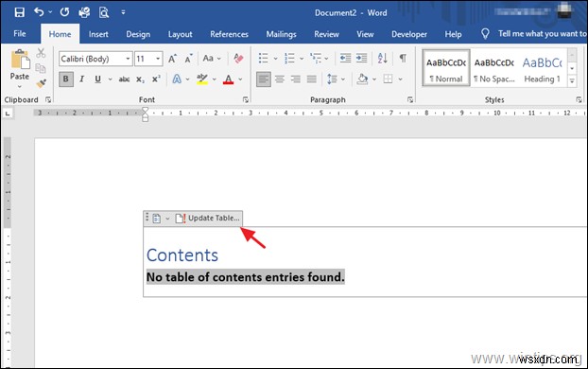
Task: Open the Change Case Aa menu
Action: point(212,58)
